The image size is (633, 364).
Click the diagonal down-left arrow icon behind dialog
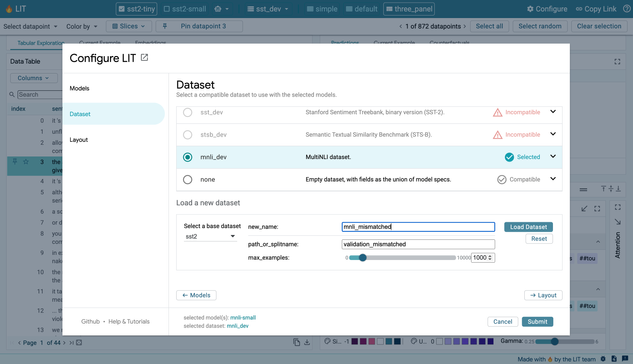(584, 208)
